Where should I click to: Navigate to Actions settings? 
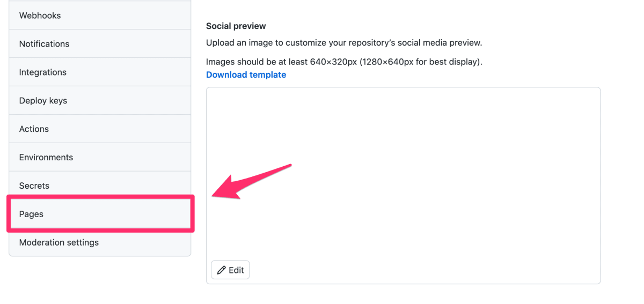[100, 129]
